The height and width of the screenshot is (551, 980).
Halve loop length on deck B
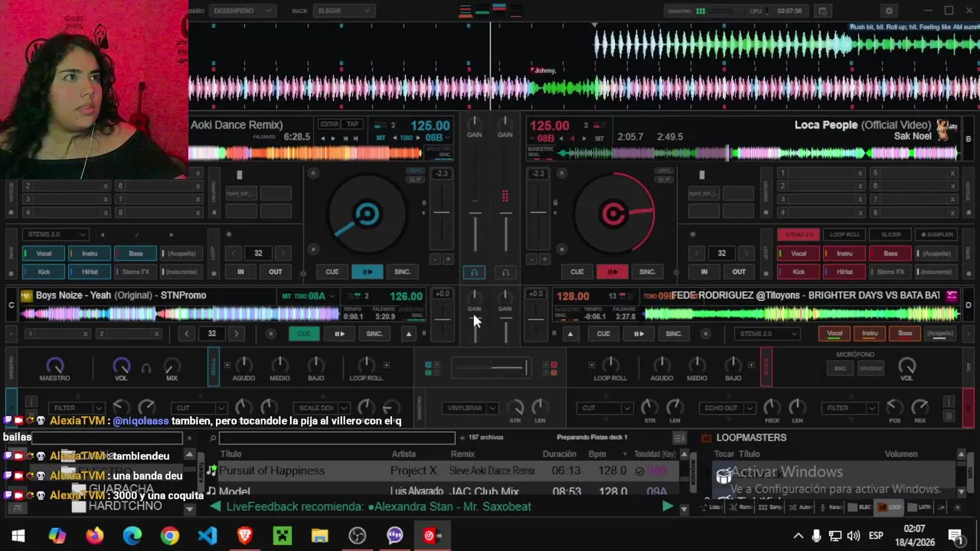697,253
